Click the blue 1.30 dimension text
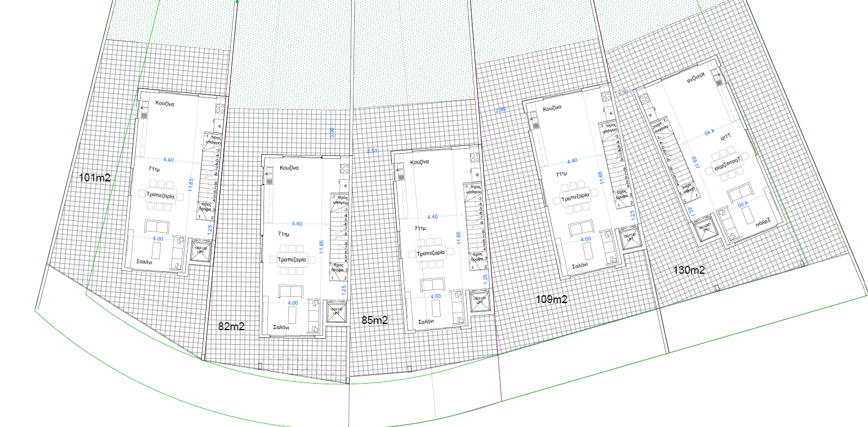The width and height of the screenshot is (868, 427). click(x=623, y=93)
